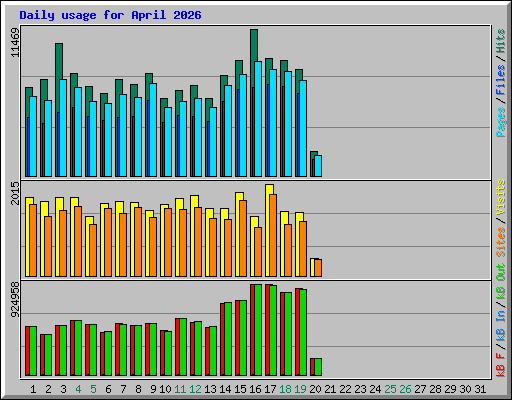Click day 1 on the date axis
This screenshot has width=512, height=400.
tap(33, 389)
